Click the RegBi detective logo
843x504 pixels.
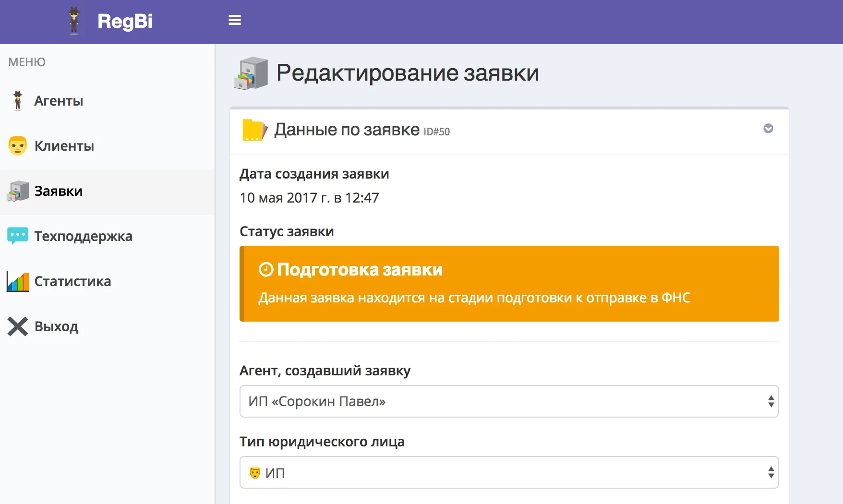coord(74,20)
